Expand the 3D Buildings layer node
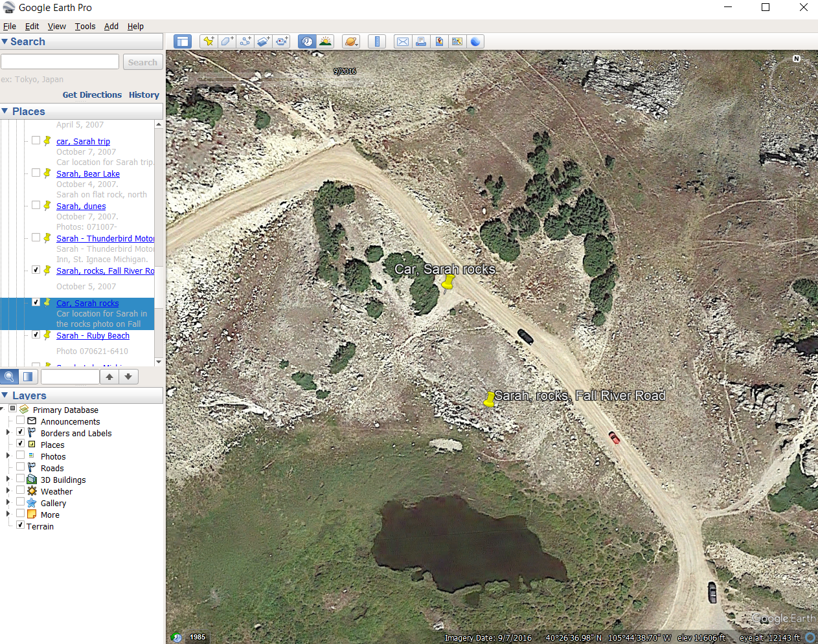Screen dimensions: 818x644 pos(8,479)
